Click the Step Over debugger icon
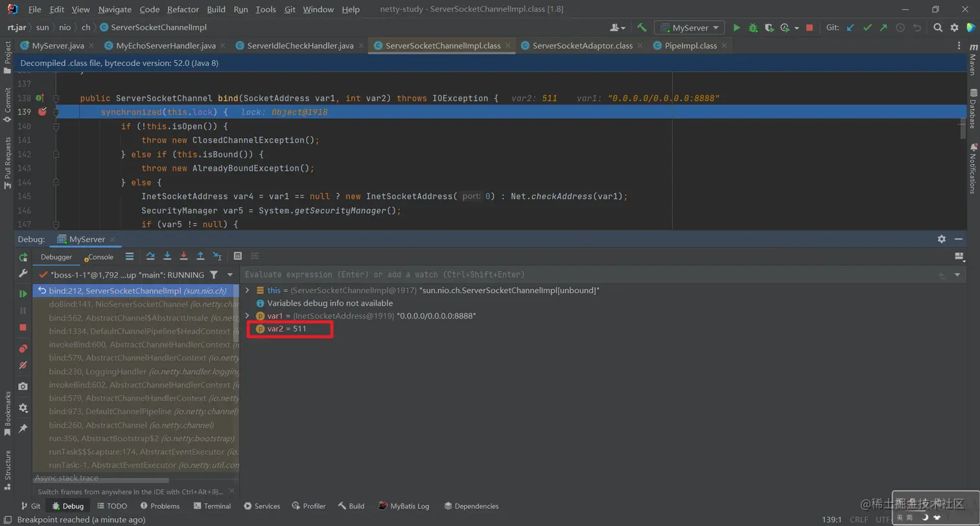Viewport: 980px width, 526px height. pos(150,256)
